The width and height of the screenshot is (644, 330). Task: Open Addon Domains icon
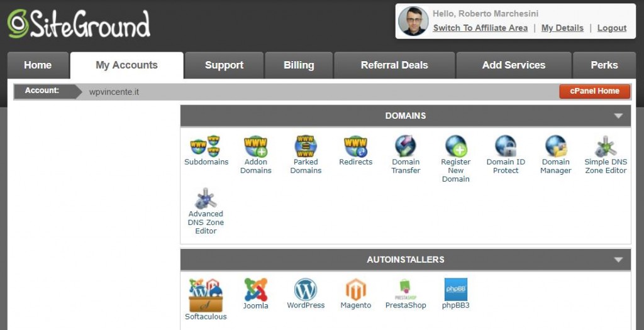click(x=255, y=146)
